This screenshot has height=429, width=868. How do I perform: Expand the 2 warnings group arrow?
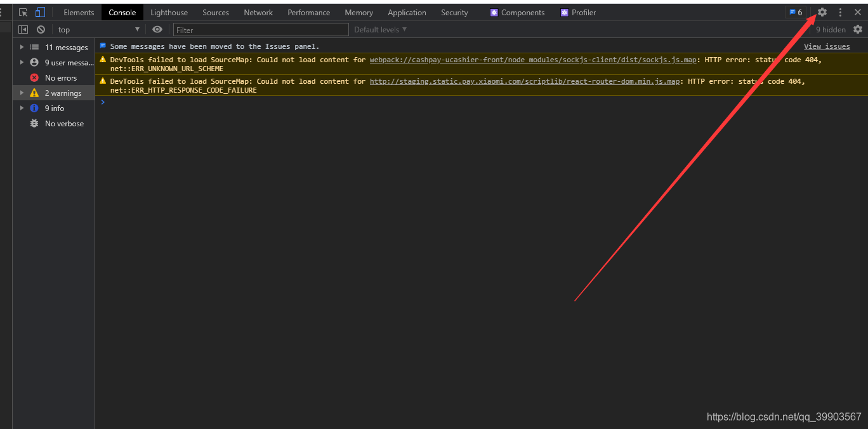tap(22, 93)
